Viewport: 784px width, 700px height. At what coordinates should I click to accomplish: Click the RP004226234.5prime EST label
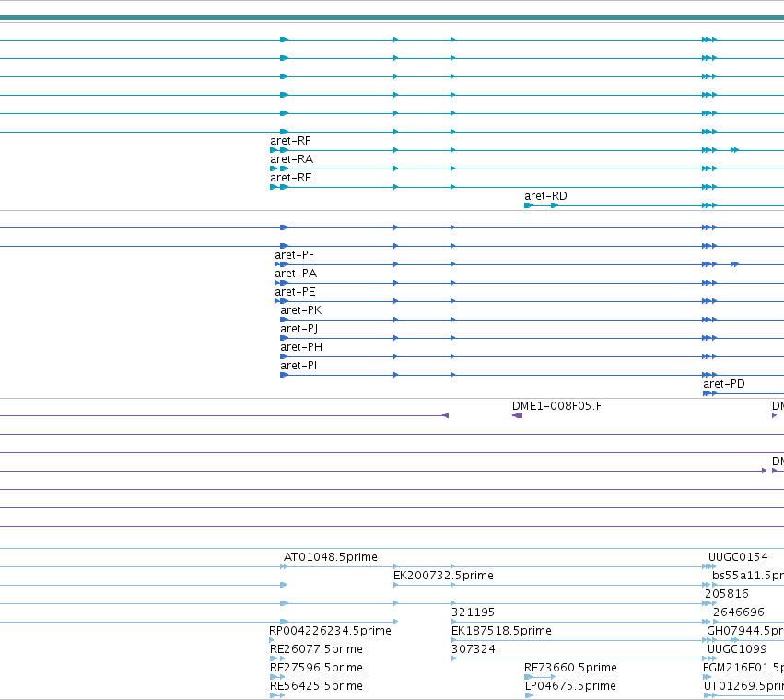click(x=330, y=632)
